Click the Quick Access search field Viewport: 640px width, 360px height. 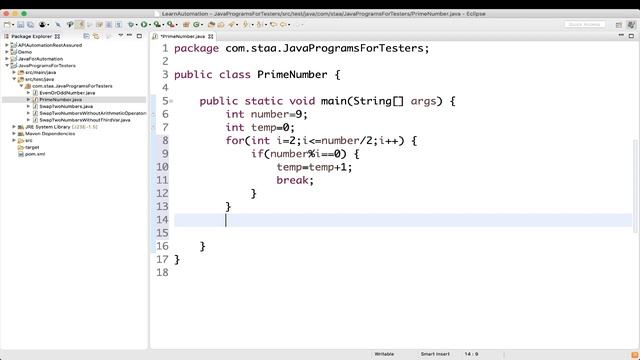(x=584, y=24)
